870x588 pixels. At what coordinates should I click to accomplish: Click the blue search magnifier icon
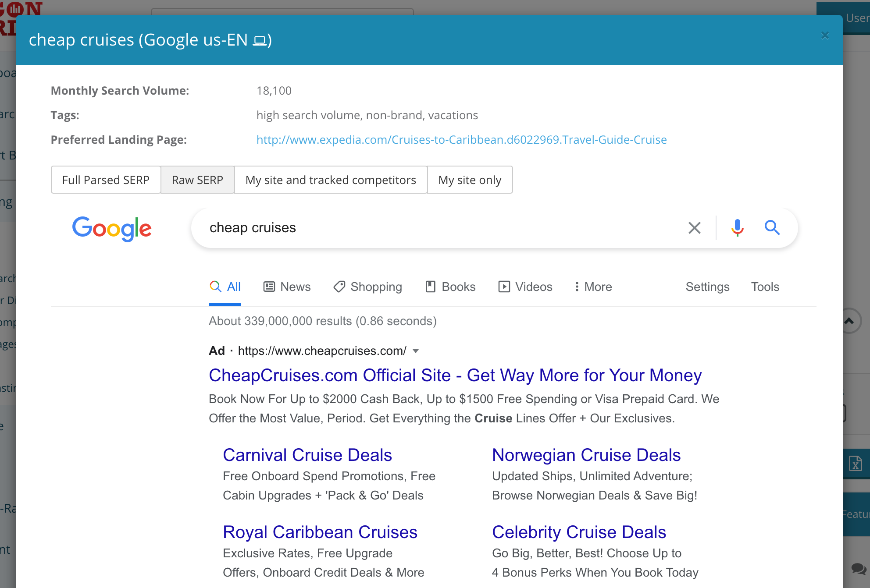[772, 228]
